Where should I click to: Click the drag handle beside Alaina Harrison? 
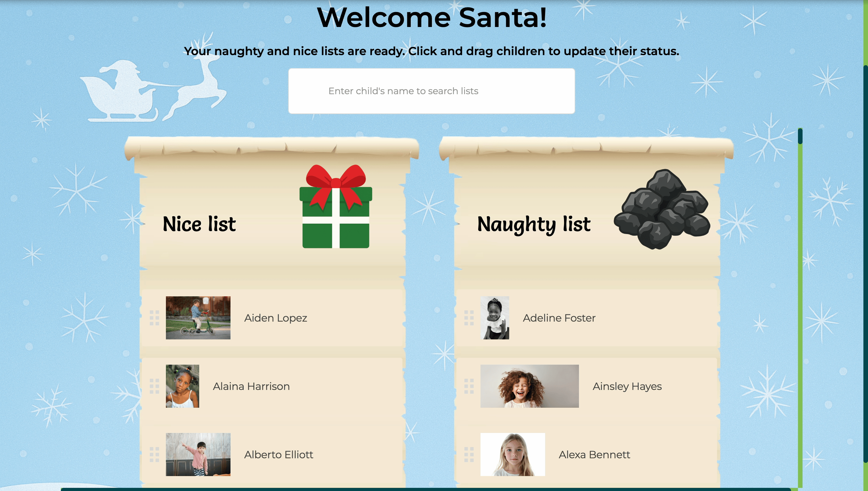[154, 386]
